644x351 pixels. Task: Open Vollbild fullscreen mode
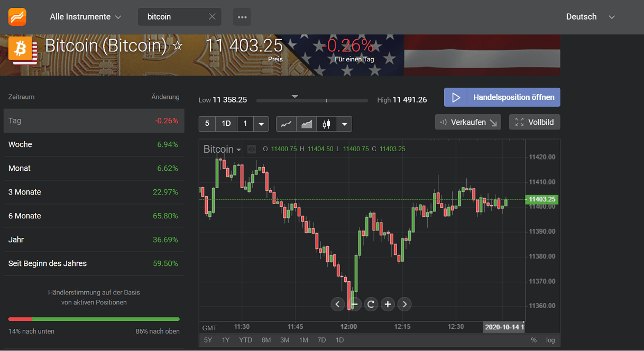click(535, 122)
